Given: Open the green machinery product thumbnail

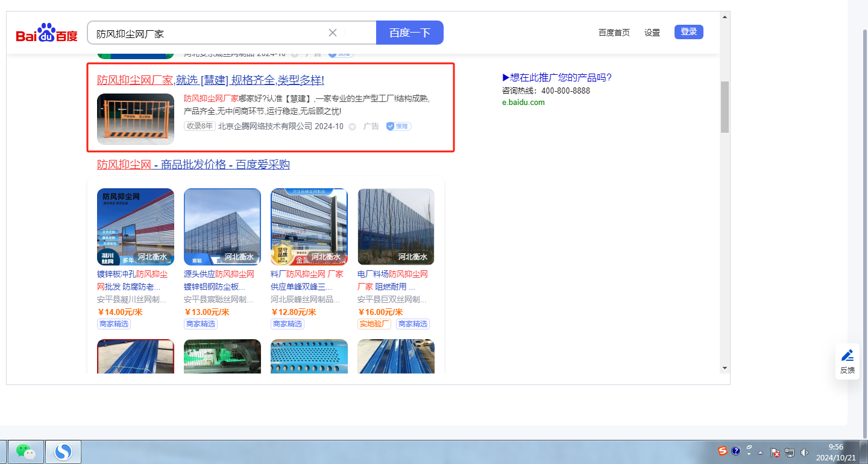Looking at the screenshot, I should pyautogui.click(x=222, y=356).
